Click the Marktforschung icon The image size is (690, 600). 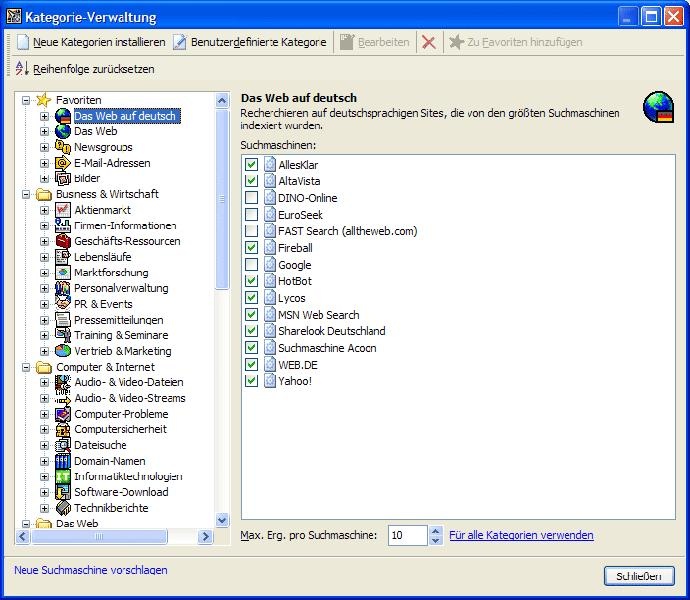point(63,272)
